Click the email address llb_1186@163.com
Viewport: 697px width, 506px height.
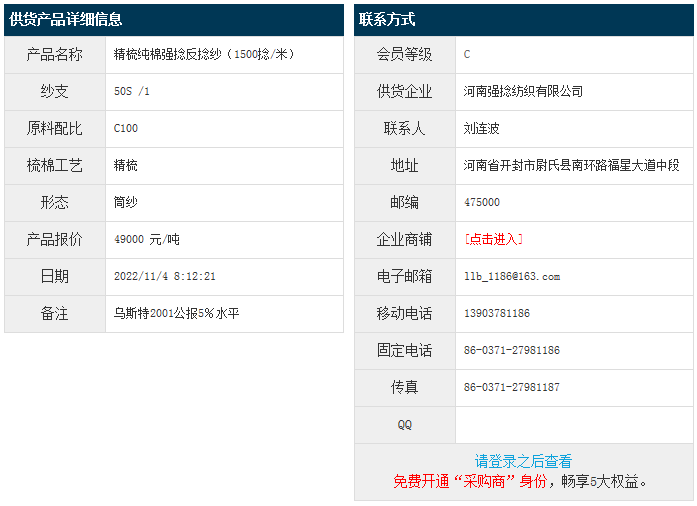(511, 276)
